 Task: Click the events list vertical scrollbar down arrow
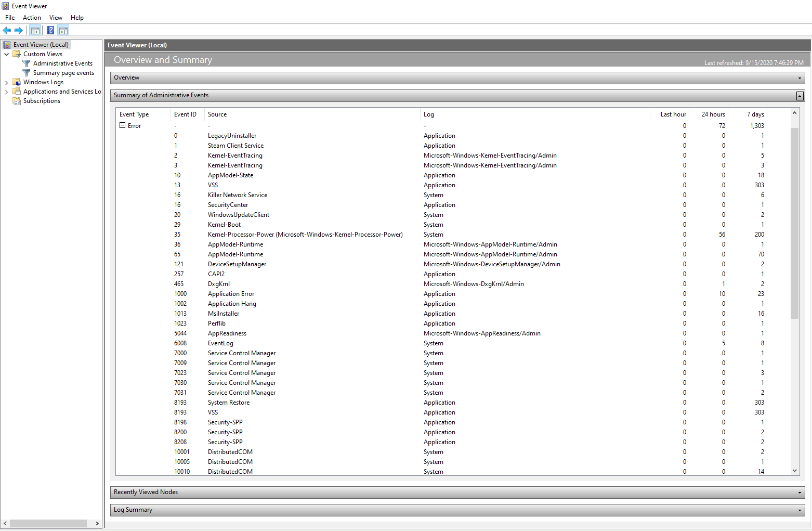point(794,471)
